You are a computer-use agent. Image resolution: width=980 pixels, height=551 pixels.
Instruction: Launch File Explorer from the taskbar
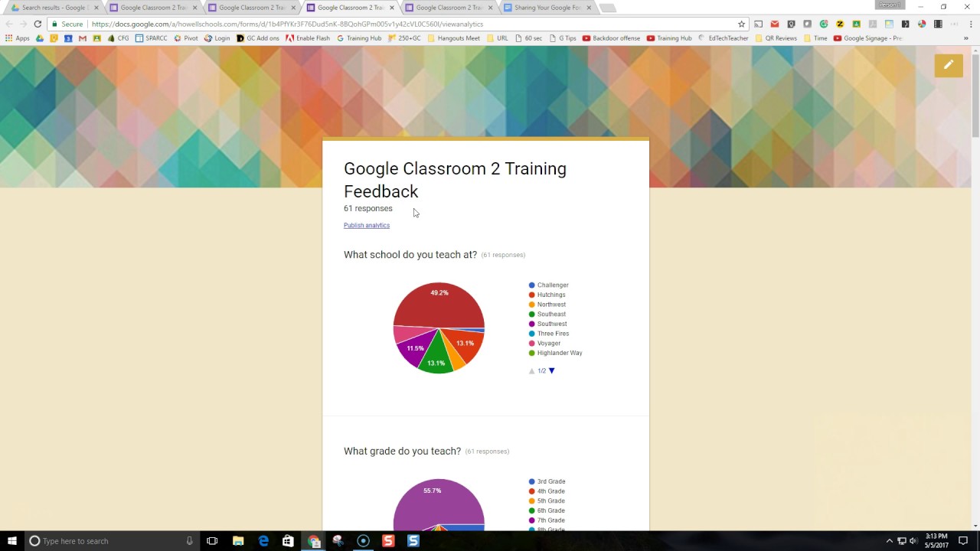238,541
